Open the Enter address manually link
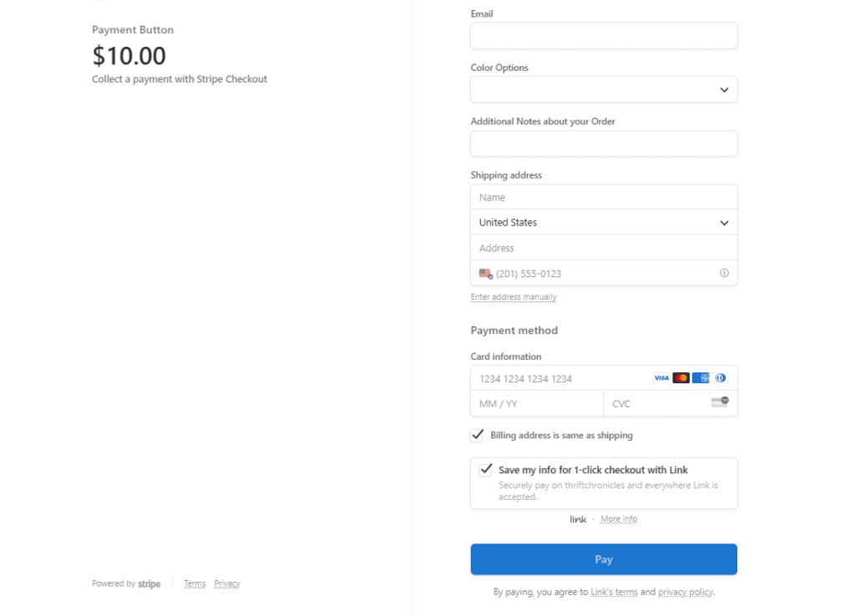 tap(514, 297)
